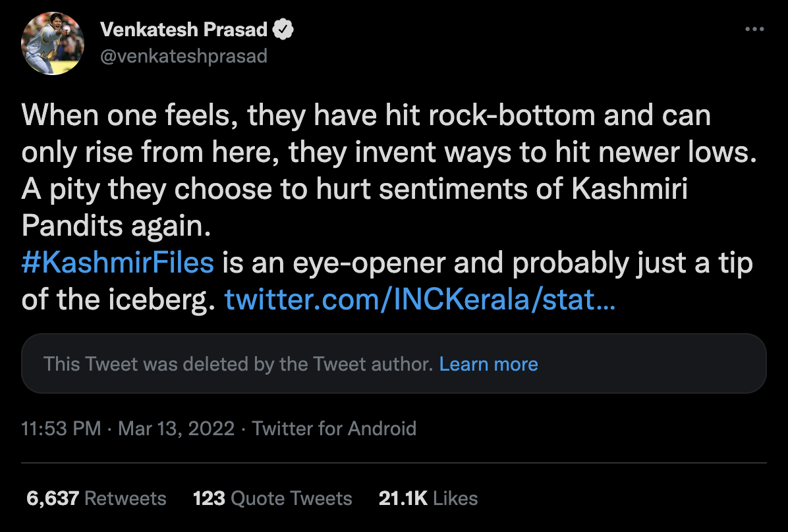Image resolution: width=788 pixels, height=532 pixels.
Task: Click the deleted quoted Tweet notice text
Action: [x=238, y=364]
